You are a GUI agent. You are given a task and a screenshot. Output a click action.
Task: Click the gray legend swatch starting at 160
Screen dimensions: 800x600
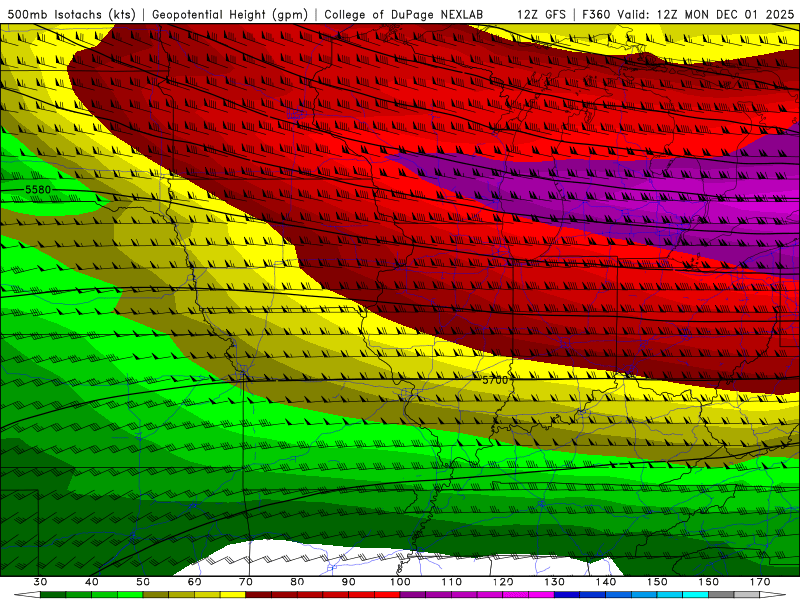point(721,594)
